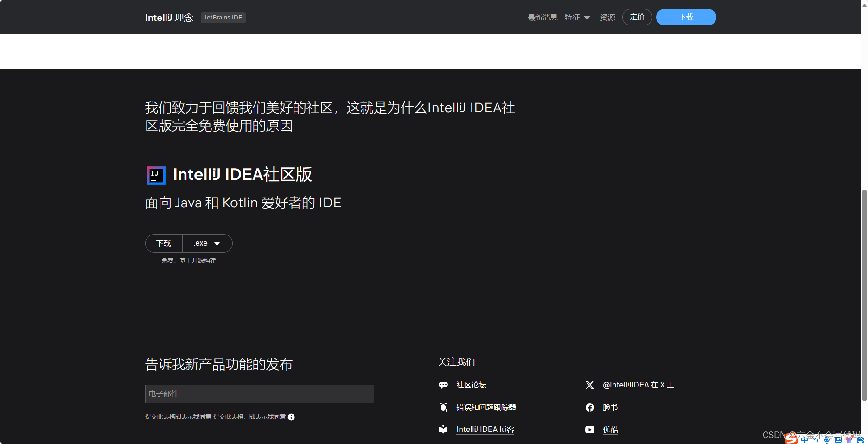Click the 面向 Java 和 Kotlin 爱好者的 IDE text
868x444 pixels.
point(243,203)
